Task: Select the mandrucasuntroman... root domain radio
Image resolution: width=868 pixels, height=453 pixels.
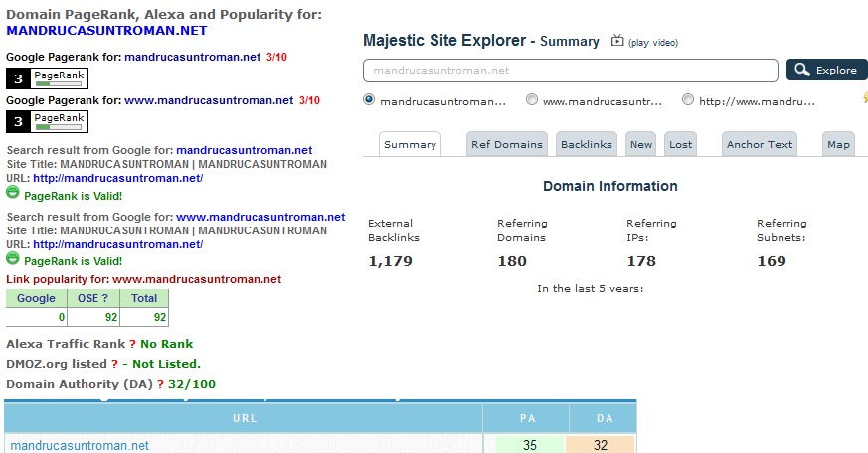Action: click(369, 100)
